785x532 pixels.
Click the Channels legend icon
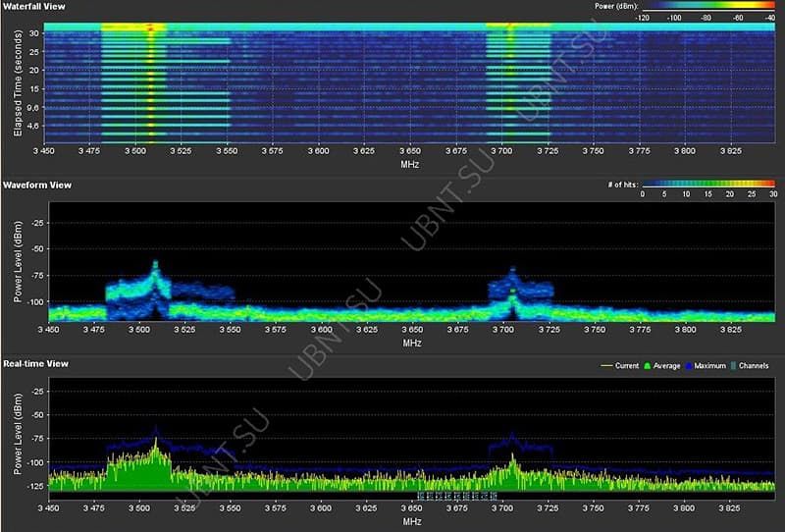coord(732,366)
